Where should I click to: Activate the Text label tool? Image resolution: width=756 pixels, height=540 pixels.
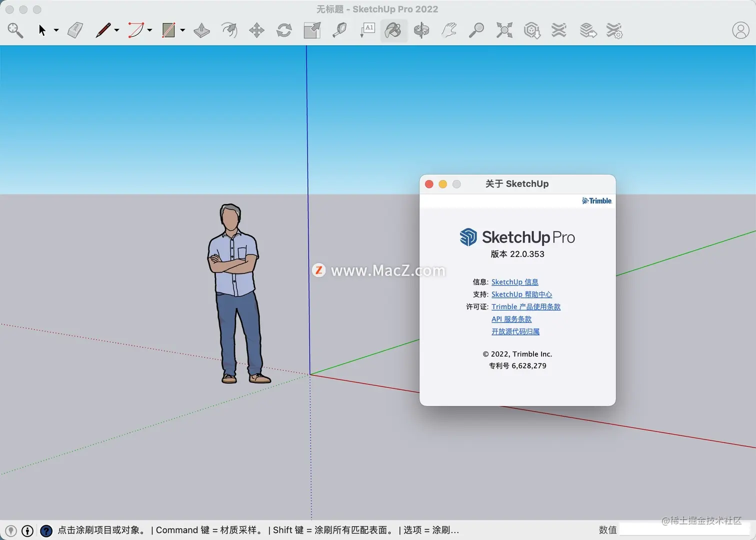(367, 30)
